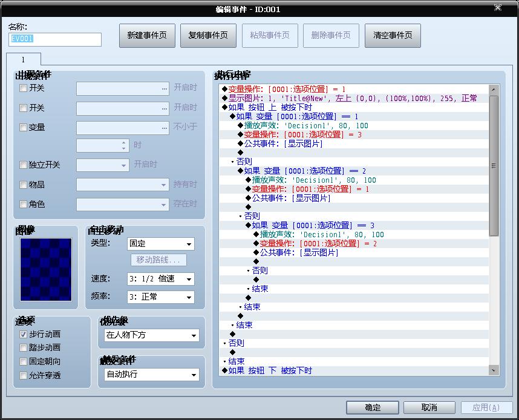This screenshot has height=420, width=519.
Task: Enable the 变量 condition checkbox
Action: [x=23, y=128]
